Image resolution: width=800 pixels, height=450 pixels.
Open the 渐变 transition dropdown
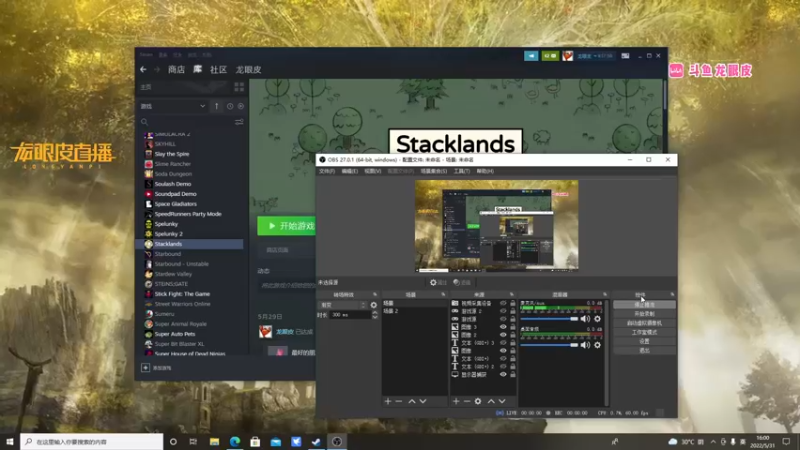(342, 305)
